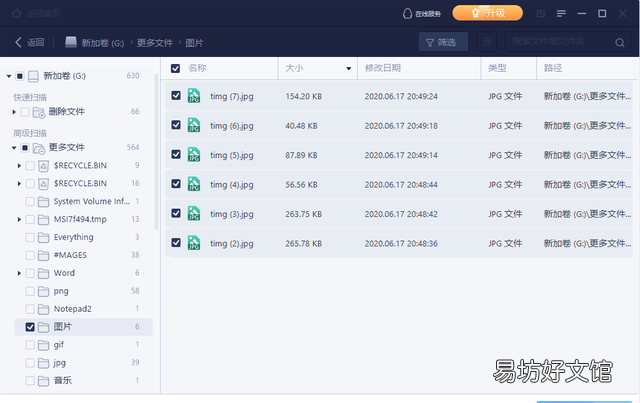The image size is (640, 403).
Task: Click recycle icon of $RECYCLE.BIN with 9 items
Action: (43, 166)
